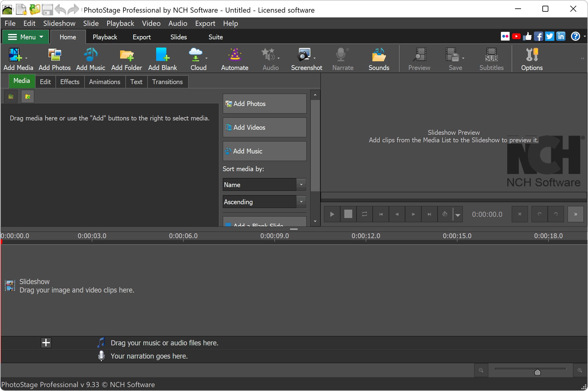Click the Subtitles toolbar icon

click(x=491, y=59)
